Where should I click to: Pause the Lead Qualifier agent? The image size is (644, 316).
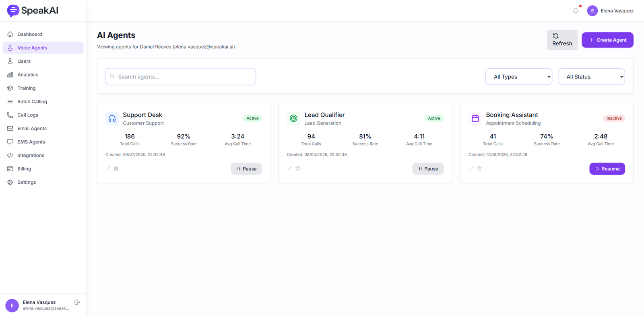428,169
